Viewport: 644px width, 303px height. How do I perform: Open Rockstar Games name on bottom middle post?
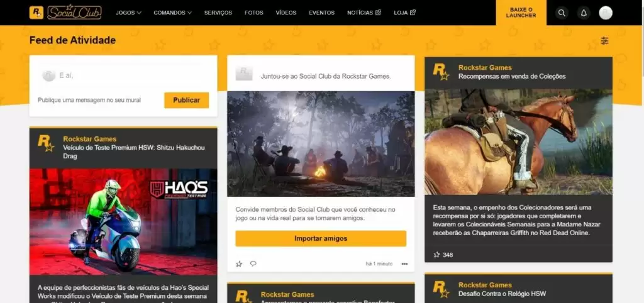click(287, 294)
